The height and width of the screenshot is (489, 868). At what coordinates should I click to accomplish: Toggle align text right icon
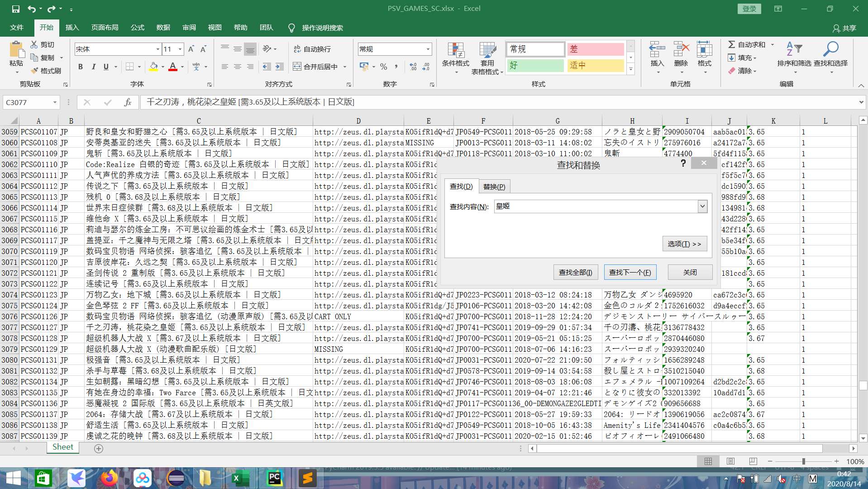click(x=250, y=67)
